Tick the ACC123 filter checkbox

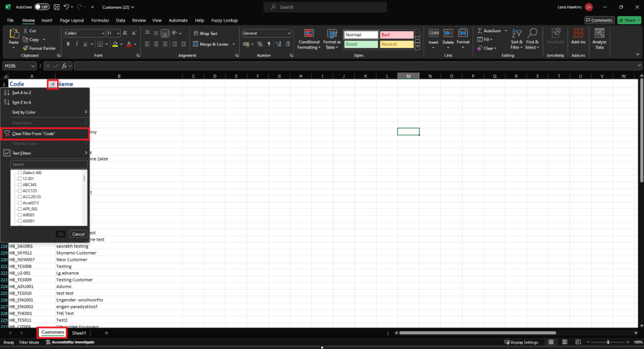[x=20, y=191]
